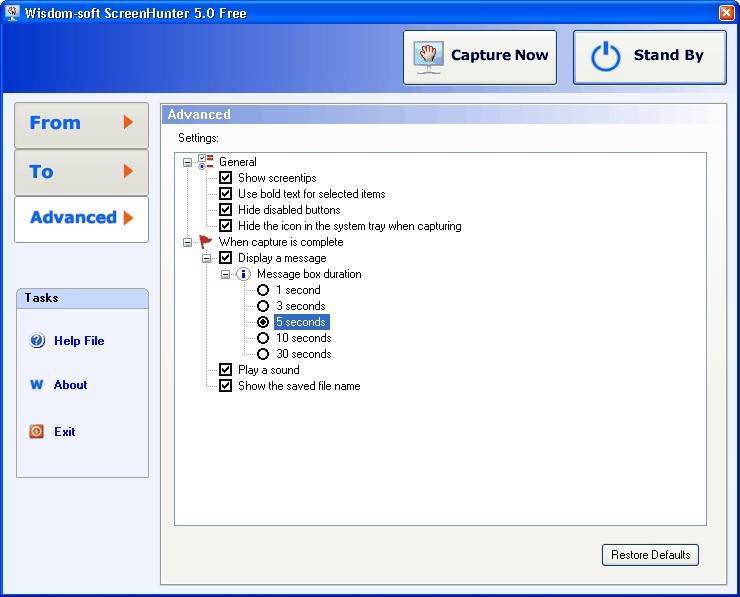Viewport: 740px width, 597px height.
Task: Click the red Exit icon
Action: 36,431
